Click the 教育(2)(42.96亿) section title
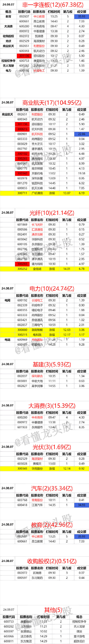The width and height of the screenshot is (89, 644). tap(52, 524)
